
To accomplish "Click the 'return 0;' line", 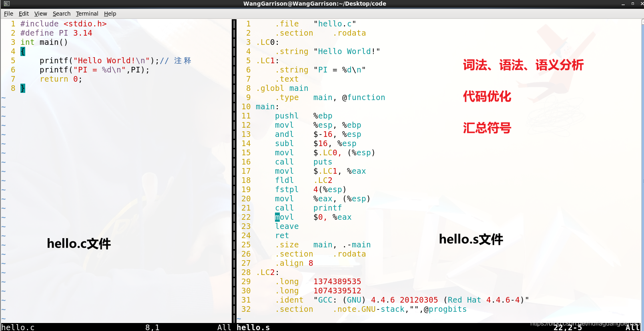I will (x=61, y=79).
